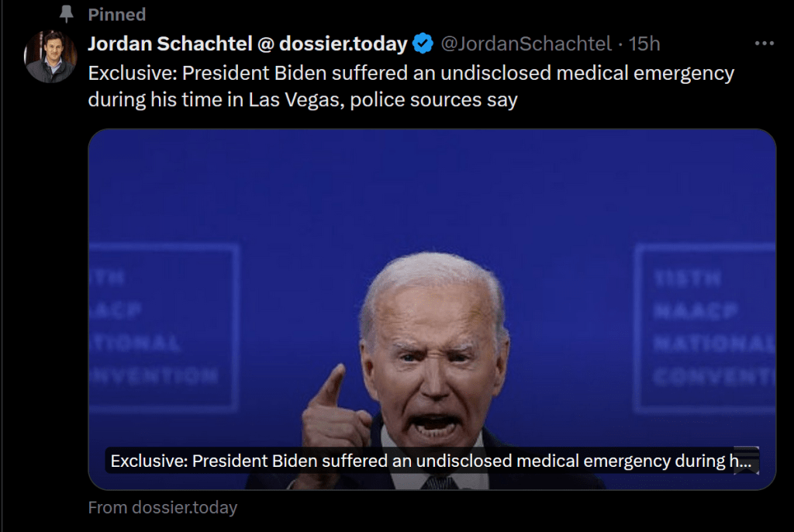Open the tweet's three-dot more options menu
The image size is (794, 532).
point(764,44)
